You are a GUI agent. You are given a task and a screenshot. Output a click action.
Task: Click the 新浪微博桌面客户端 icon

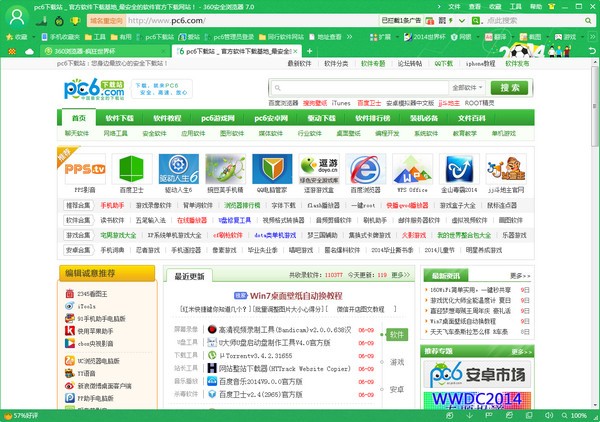70,385
